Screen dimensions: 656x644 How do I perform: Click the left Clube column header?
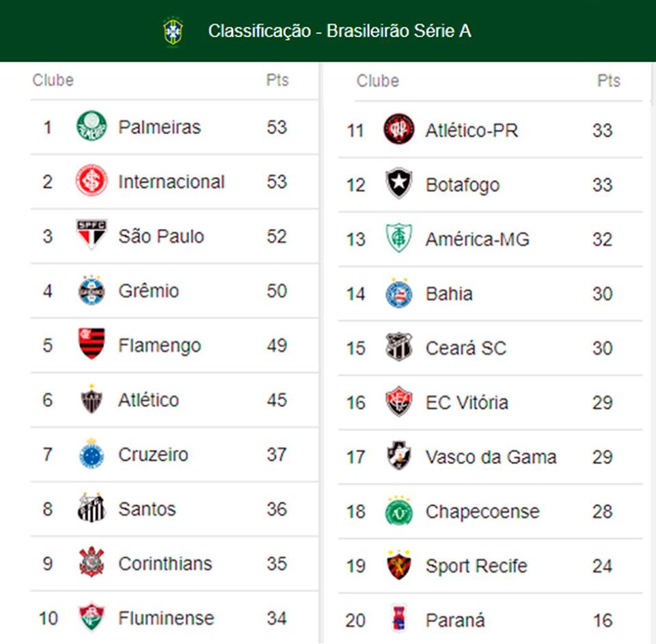pos(53,80)
